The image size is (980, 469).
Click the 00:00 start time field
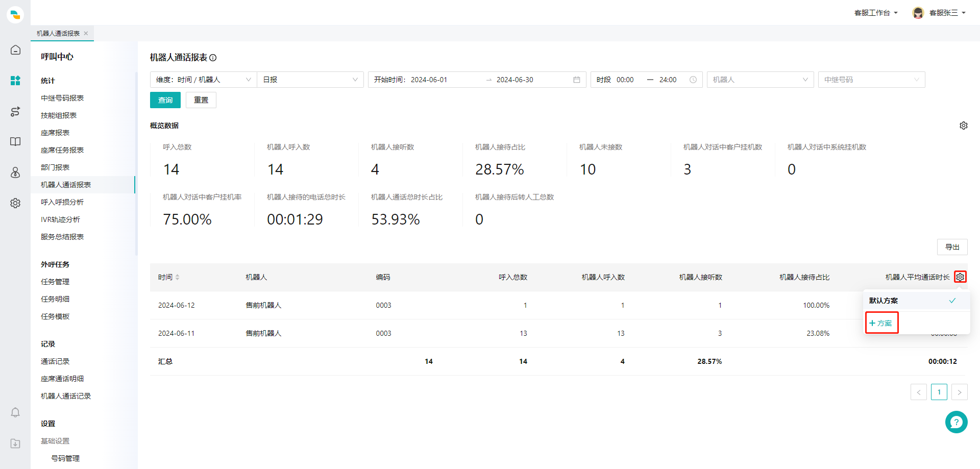click(x=625, y=80)
